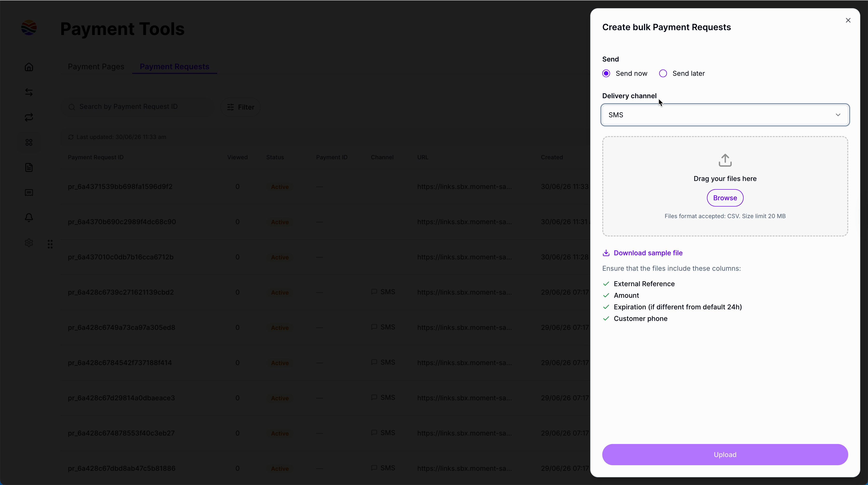Click payment request pr_6a437010c0db7b16cca6712b
The height and width of the screenshot is (485, 868).
121,257
